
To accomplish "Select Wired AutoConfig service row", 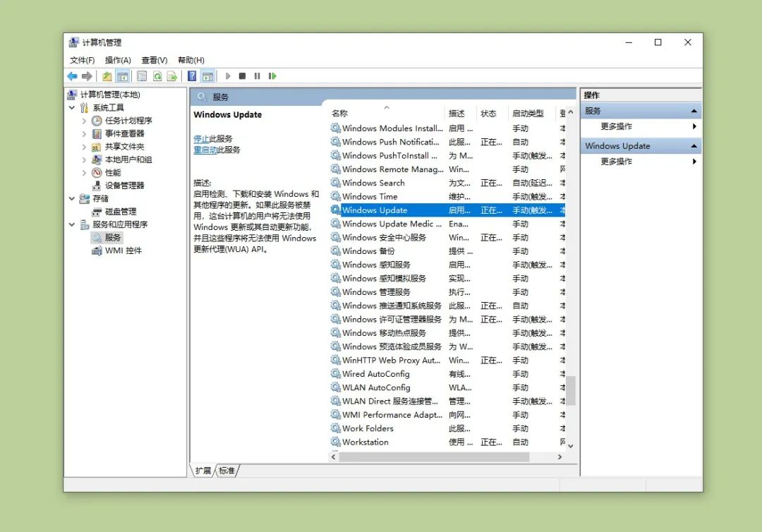I will pos(447,374).
